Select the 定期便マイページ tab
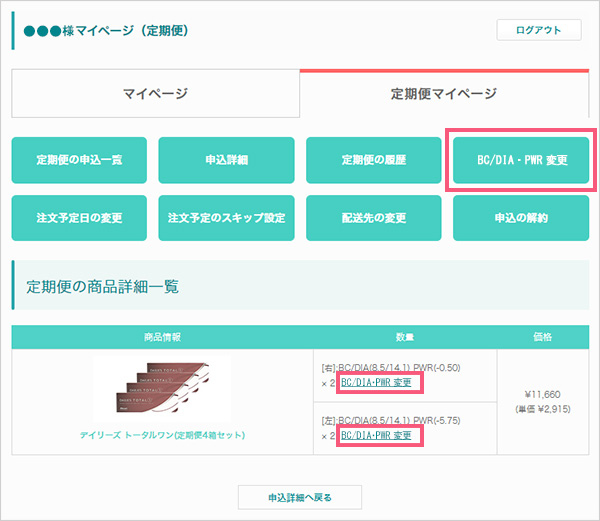 click(x=444, y=93)
